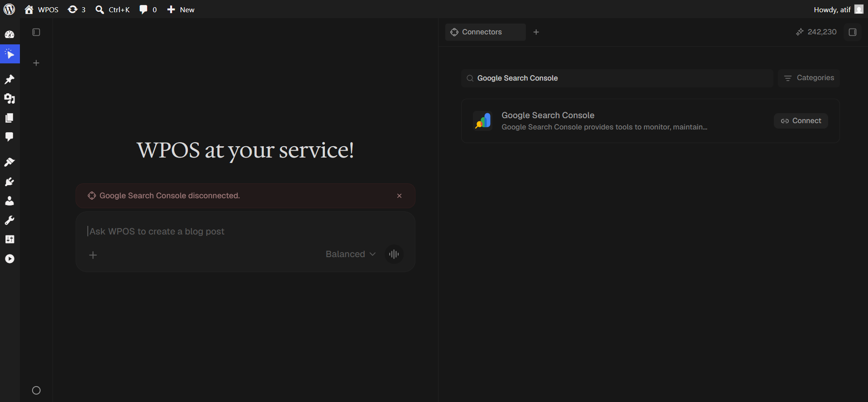The height and width of the screenshot is (402, 868).
Task: Click the circle icon at sidebar bottom
Action: coord(36,390)
